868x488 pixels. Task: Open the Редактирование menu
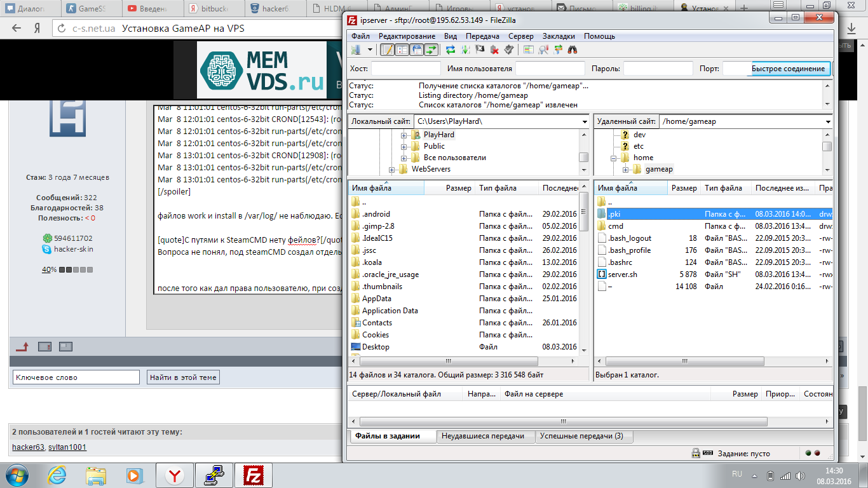click(x=407, y=36)
